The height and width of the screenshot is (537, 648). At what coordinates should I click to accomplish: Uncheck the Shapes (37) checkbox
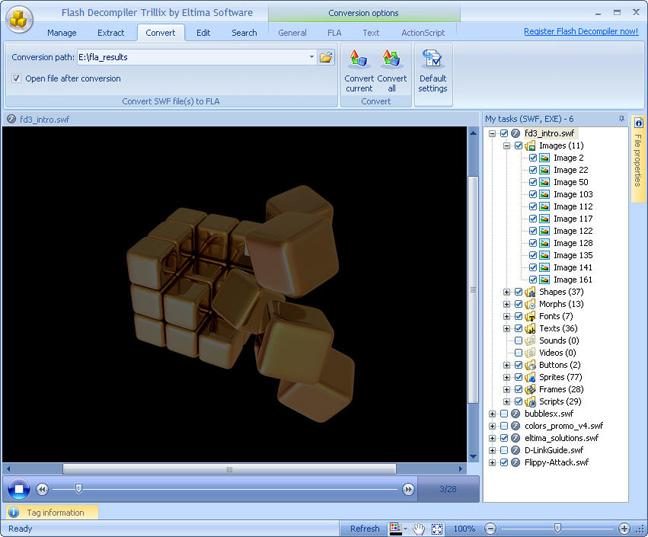[518, 292]
